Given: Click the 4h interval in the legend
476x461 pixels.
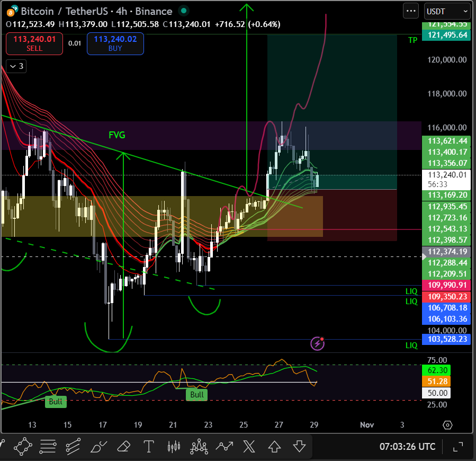Looking at the screenshot, I should (122, 11).
